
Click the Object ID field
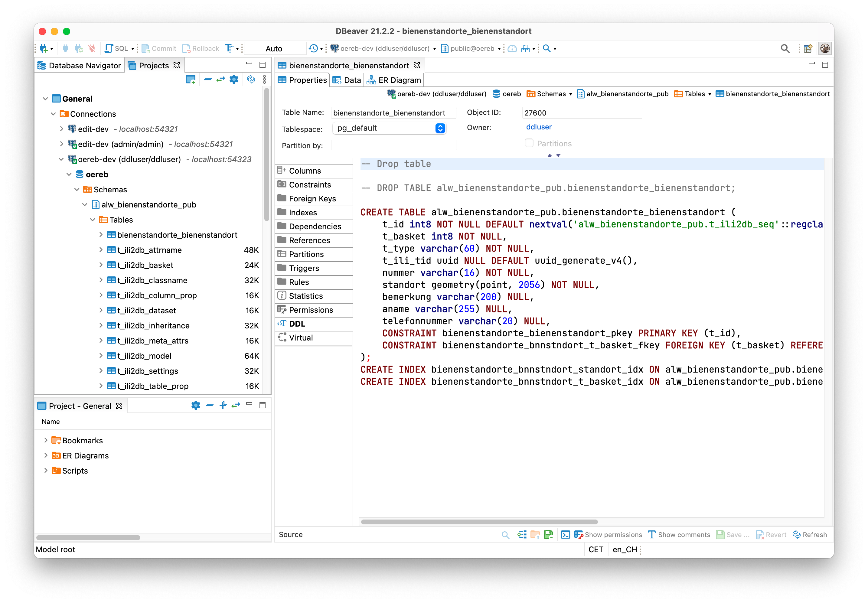582,112
